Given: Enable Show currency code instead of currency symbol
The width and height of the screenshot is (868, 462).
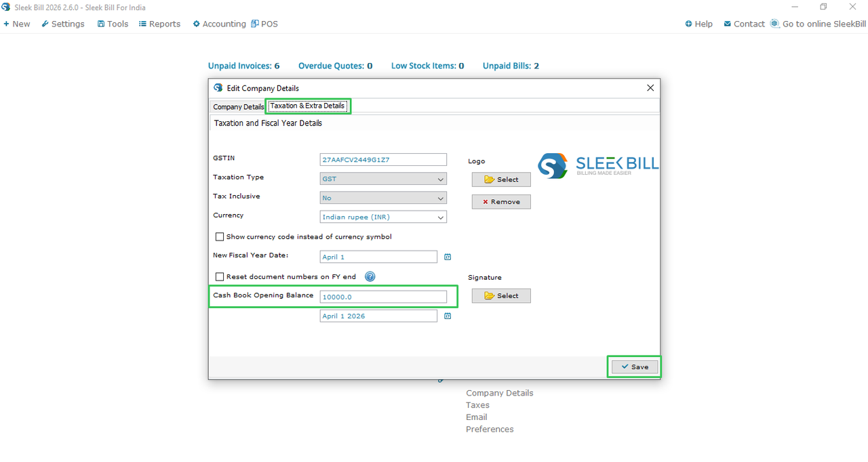Looking at the screenshot, I should pyautogui.click(x=220, y=237).
